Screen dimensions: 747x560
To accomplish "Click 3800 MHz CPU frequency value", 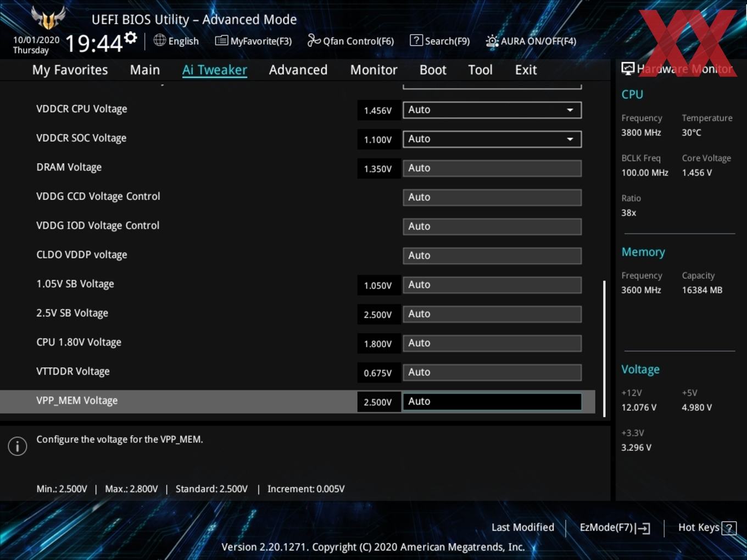I will point(641,132).
